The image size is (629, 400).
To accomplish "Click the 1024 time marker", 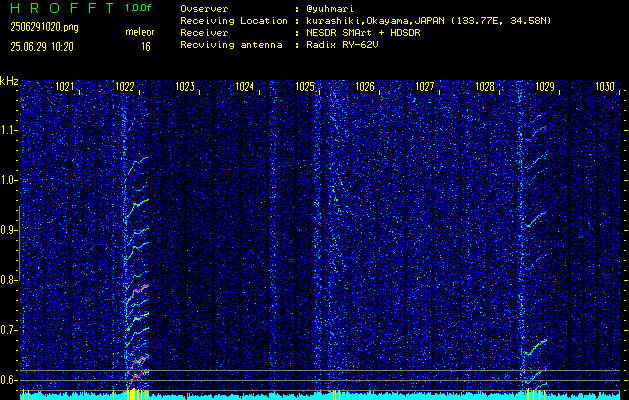I will coord(245,87).
